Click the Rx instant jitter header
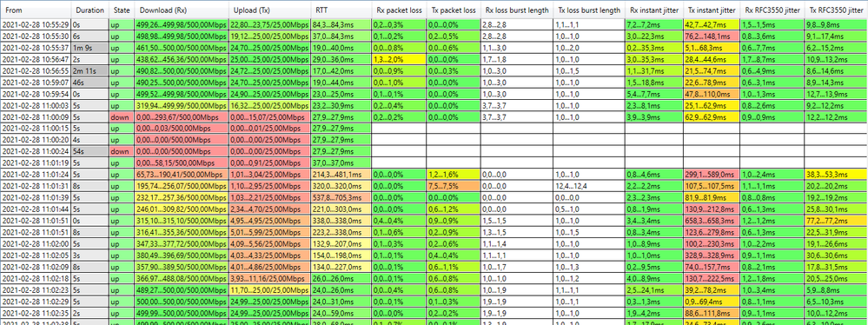This screenshot has height=325, width=868. (654, 10)
